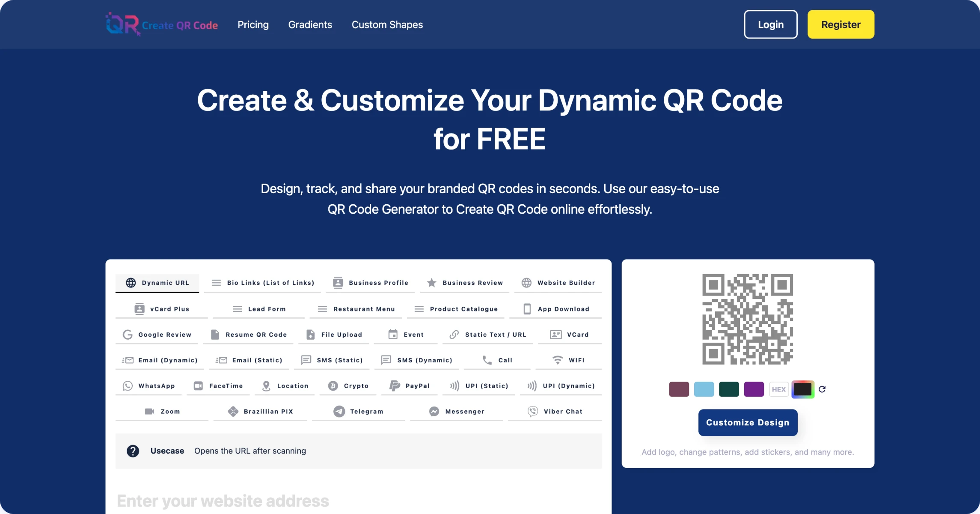The width and height of the screenshot is (980, 514).
Task: Click the Location pin icon
Action: 266,386
